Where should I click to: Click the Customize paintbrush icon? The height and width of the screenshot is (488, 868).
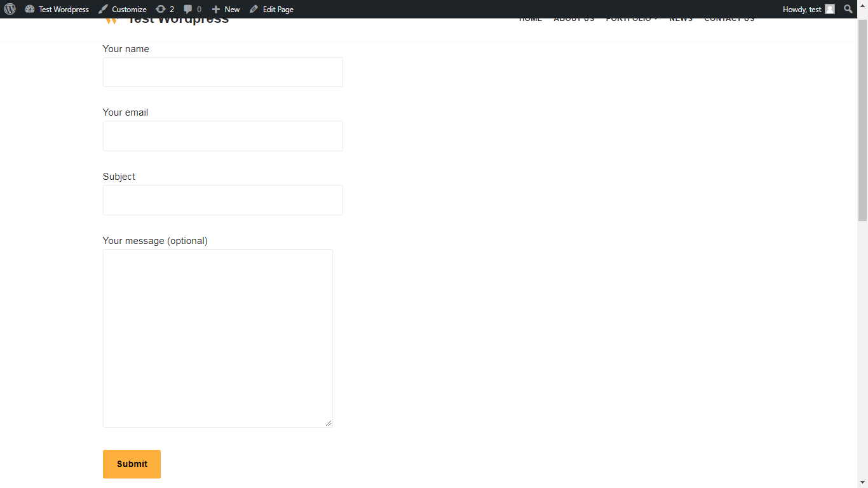tap(103, 9)
